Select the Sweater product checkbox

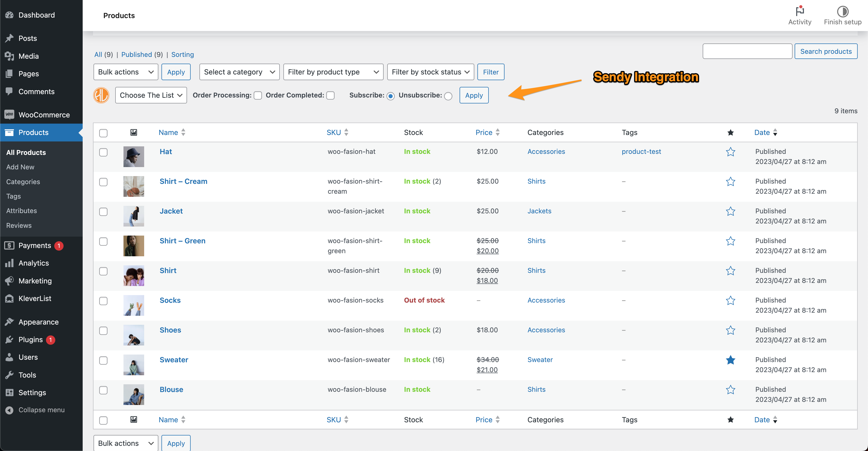[x=103, y=360]
